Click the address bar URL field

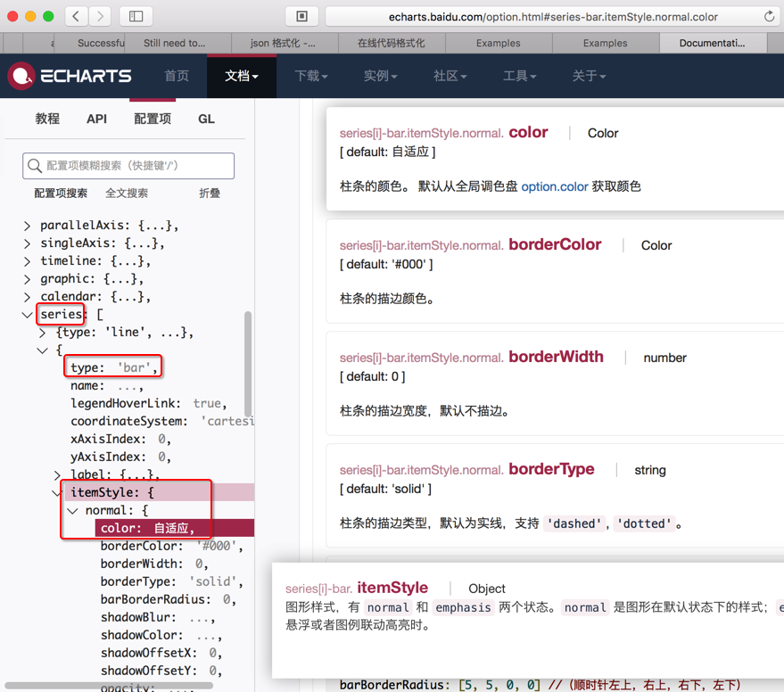553,17
